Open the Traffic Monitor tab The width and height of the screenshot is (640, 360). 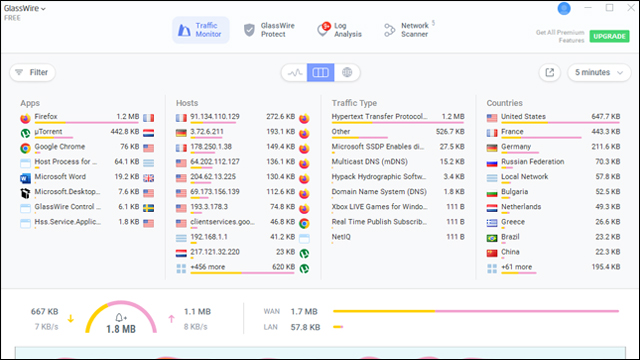click(200, 30)
